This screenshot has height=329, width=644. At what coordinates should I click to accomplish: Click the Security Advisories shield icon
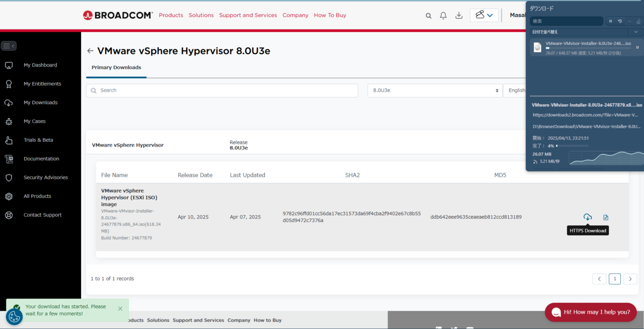(9, 178)
